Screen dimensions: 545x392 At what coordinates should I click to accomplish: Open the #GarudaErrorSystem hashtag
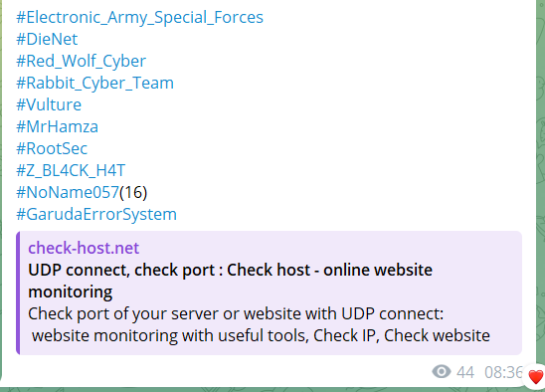96,215
